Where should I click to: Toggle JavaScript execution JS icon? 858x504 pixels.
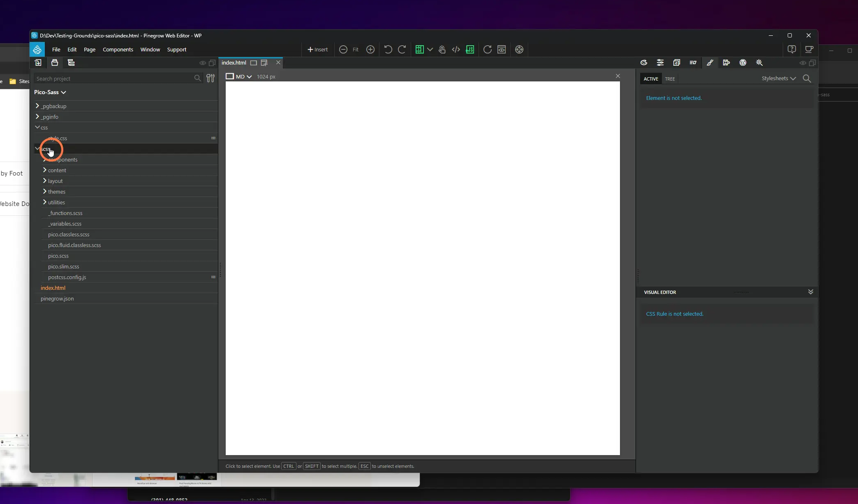click(470, 49)
